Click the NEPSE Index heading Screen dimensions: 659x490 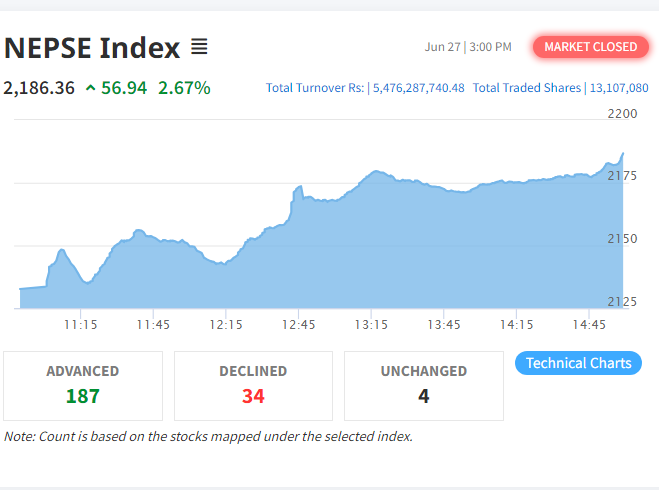[x=92, y=47]
